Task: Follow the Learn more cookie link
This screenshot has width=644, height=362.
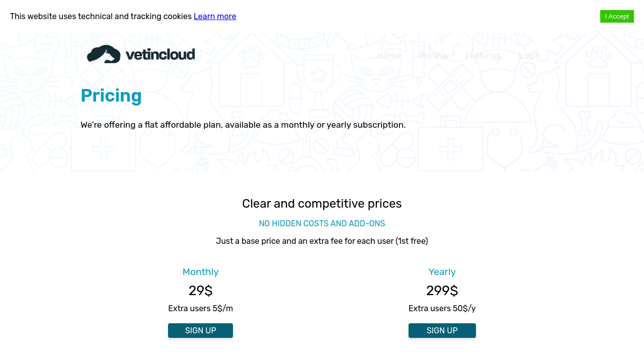Action: (x=215, y=16)
